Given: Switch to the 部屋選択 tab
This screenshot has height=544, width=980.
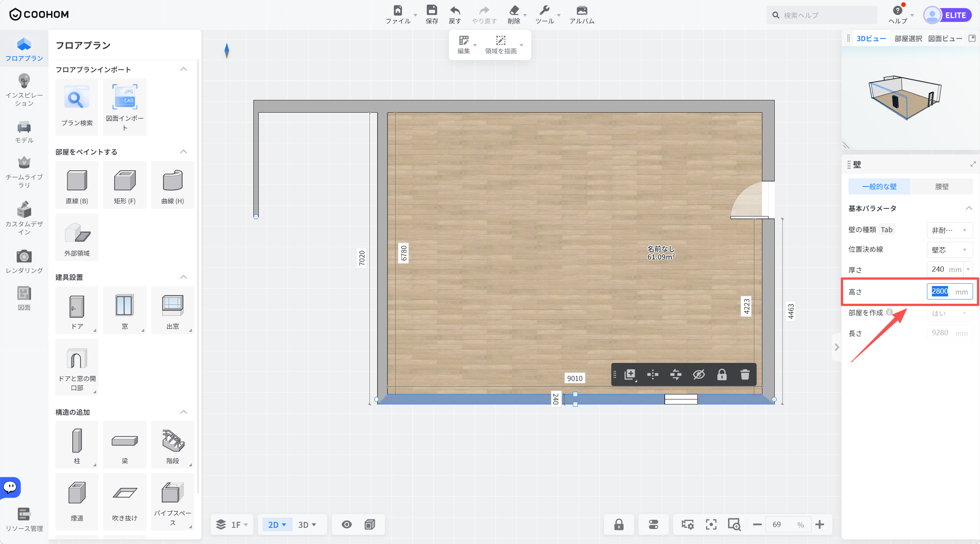Looking at the screenshot, I should click(x=908, y=38).
